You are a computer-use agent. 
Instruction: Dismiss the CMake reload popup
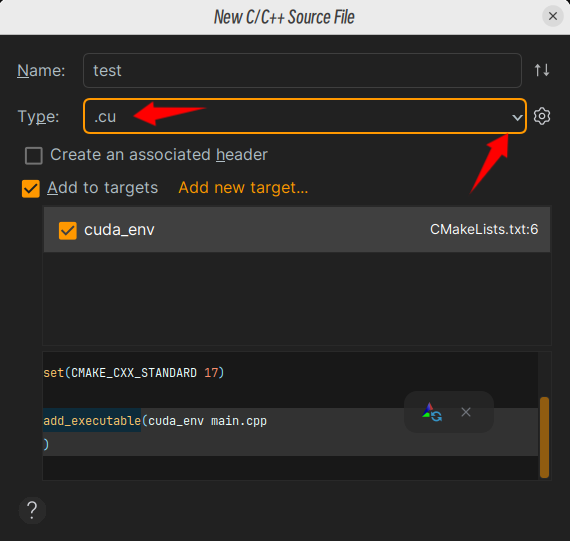tap(466, 412)
